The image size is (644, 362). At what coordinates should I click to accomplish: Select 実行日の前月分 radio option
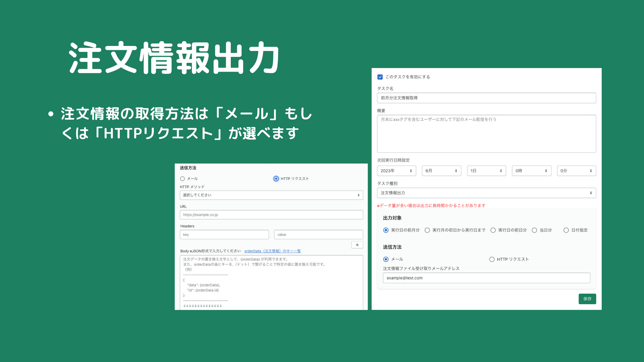[x=386, y=230]
